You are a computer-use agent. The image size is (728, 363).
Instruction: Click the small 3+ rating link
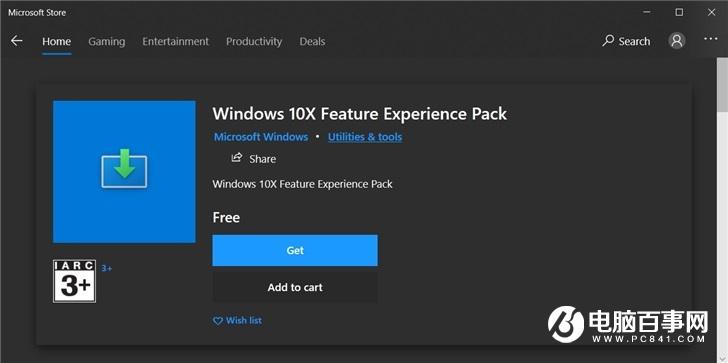pos(107,268)
